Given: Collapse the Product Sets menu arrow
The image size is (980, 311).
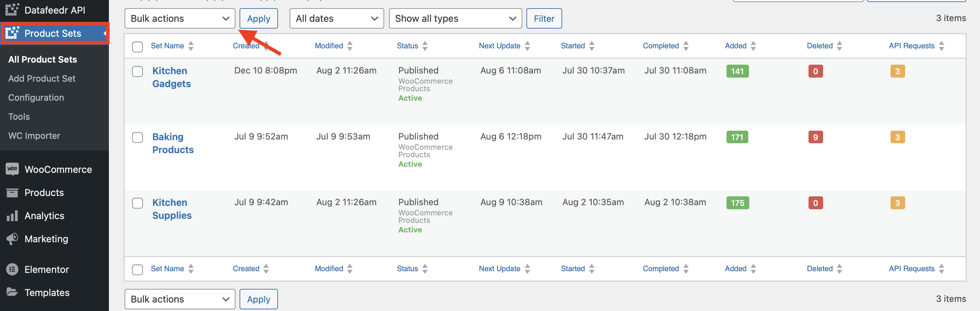Looking at the screenshot, I should click(104, 33).
